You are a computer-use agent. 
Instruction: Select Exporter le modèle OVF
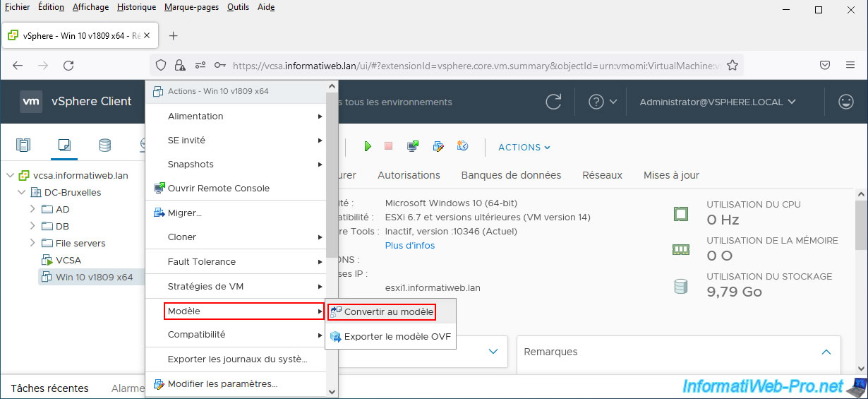[x=390, y=337]
